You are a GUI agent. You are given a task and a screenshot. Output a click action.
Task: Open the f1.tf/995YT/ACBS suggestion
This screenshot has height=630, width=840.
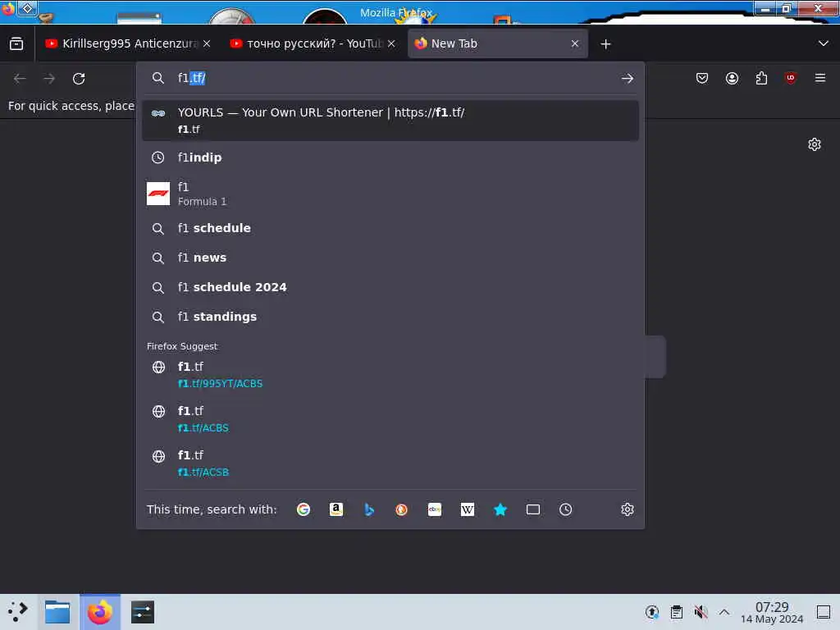(390, 375)
